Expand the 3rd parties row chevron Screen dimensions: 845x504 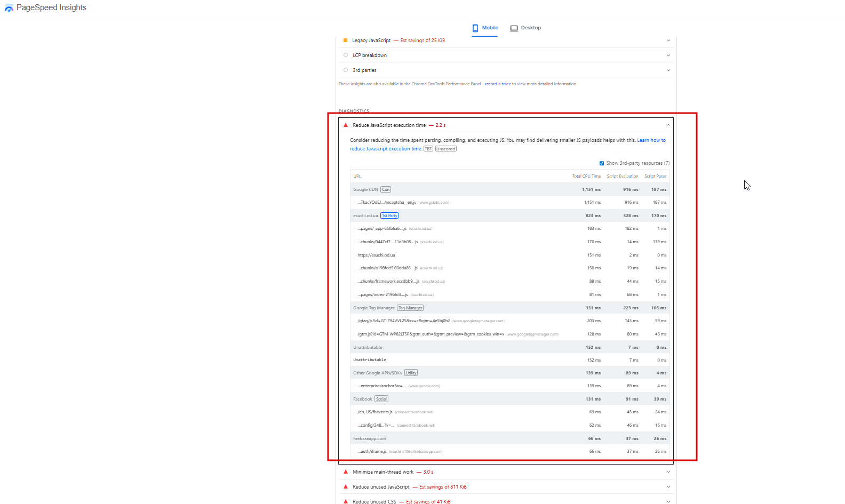click(x=668, y=70)
